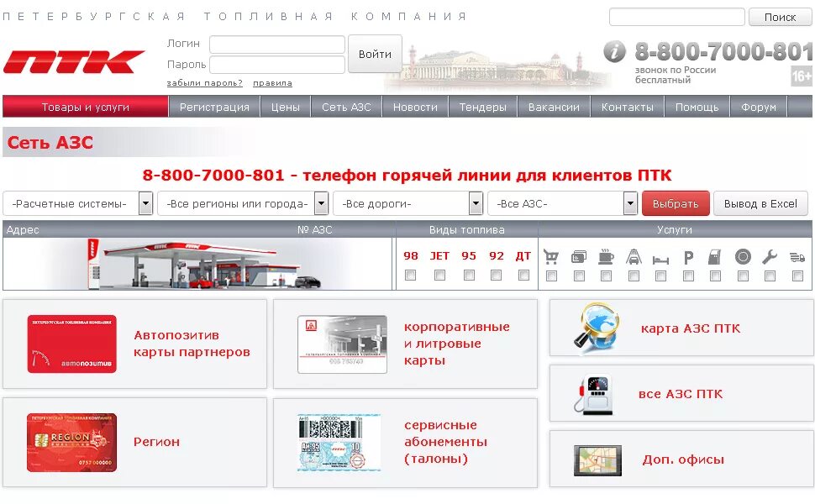Open the red REGION fuel card image

pyautogui.click(x=71, y=442)
